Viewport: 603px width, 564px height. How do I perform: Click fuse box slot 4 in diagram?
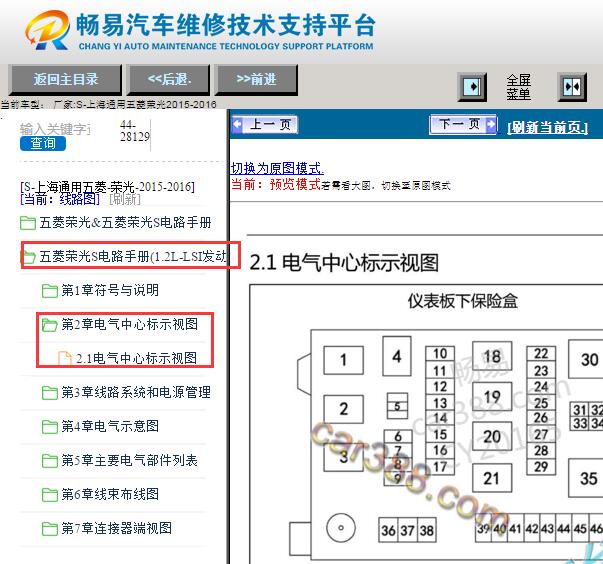[x=397, y=356]
